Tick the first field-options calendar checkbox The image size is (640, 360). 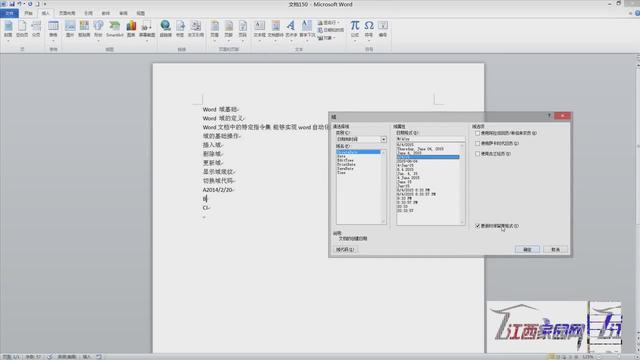pos(478,133)
